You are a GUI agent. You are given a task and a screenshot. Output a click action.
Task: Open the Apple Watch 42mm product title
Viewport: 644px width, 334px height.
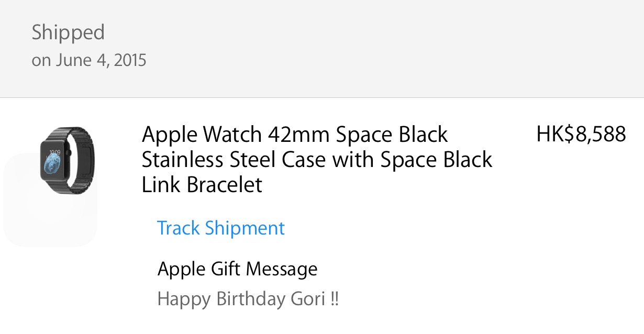point(295,135)
